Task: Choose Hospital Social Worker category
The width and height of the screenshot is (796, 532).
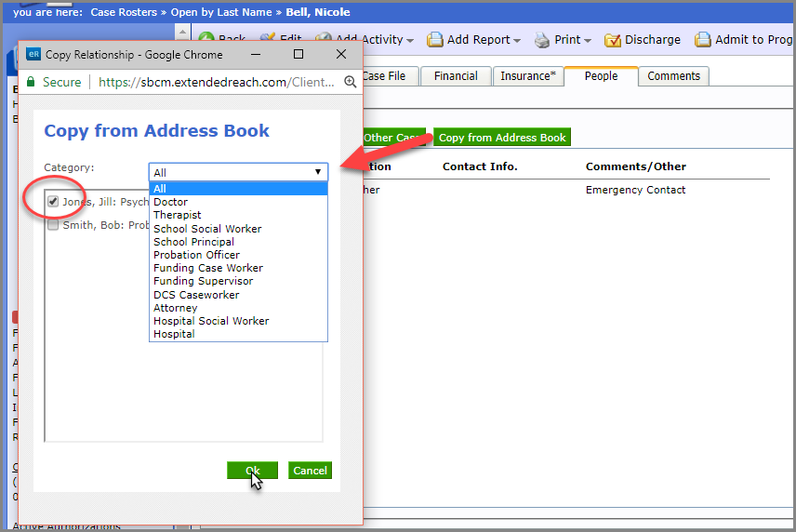Action: (238, 321)
